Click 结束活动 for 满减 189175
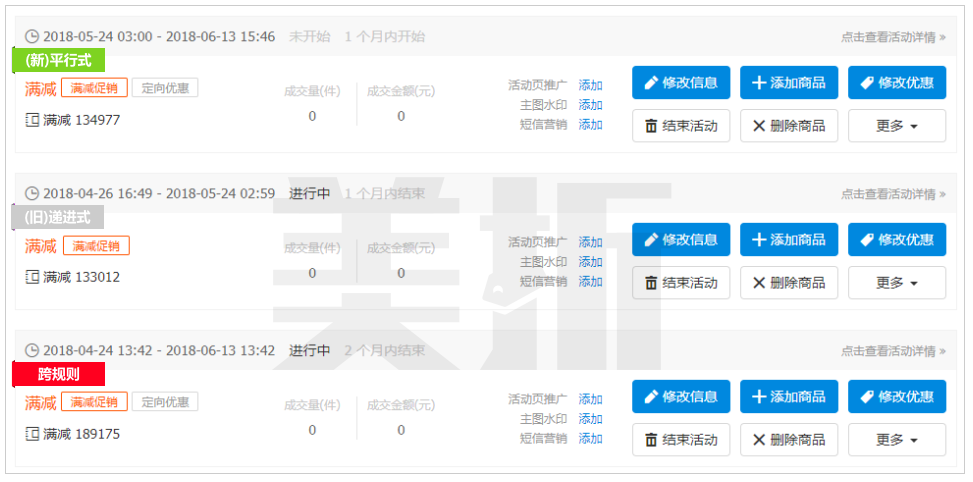The height and width of the screenshot is (482, 973). 681,440
